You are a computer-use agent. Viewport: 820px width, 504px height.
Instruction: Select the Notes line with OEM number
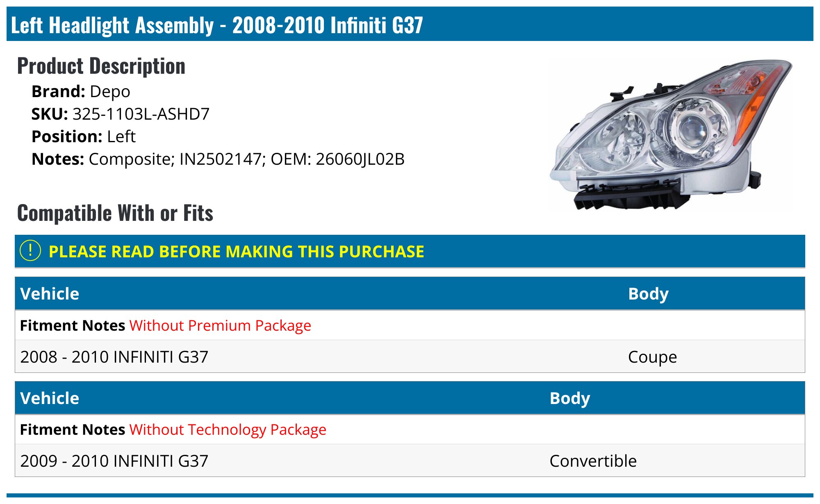pyautogui.click(x=218, y=159)
